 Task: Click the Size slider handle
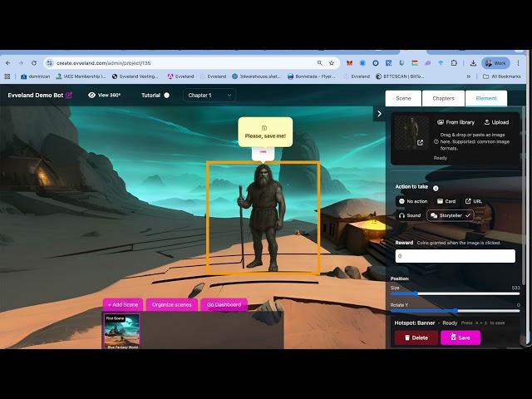pos(416,293)
